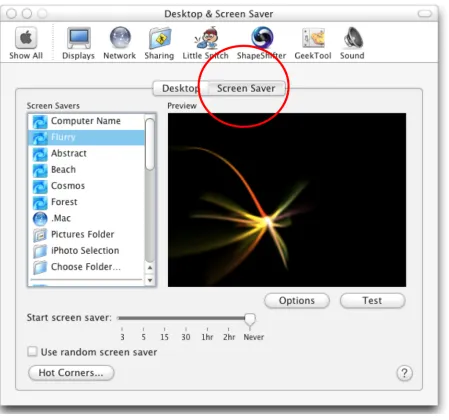This screenshot has width=449, height=420.
Task: Click the Cosmos screen saver icon
Action: click(40, 186)
